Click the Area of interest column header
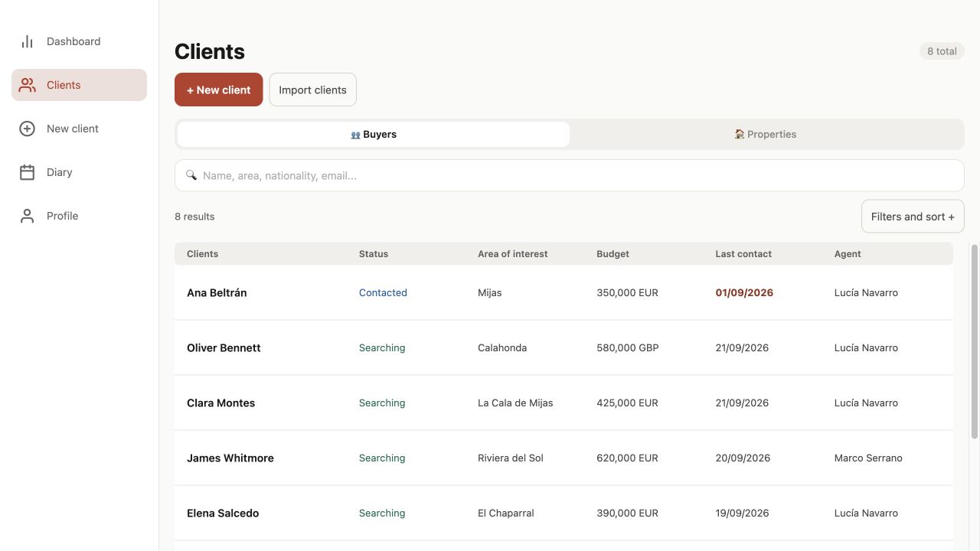Image resolution: width=980 pixels, height=551 pixels. [512, 254]
